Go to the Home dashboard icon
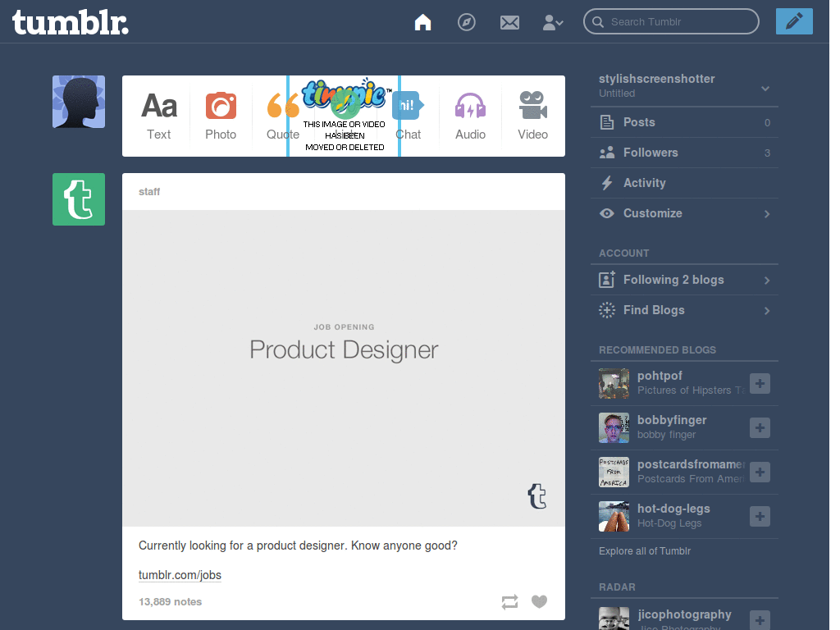The width and height of the screenshot is (840, 630). pos(422,22)
